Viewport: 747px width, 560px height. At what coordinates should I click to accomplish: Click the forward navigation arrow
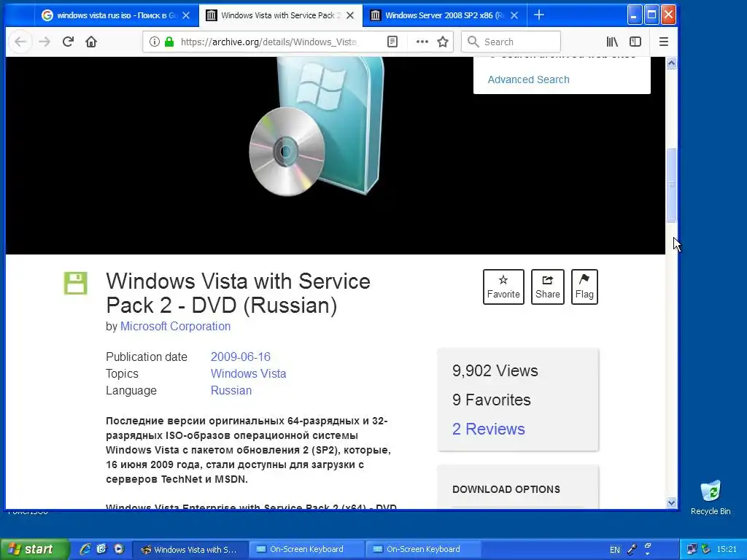(44, 42)
